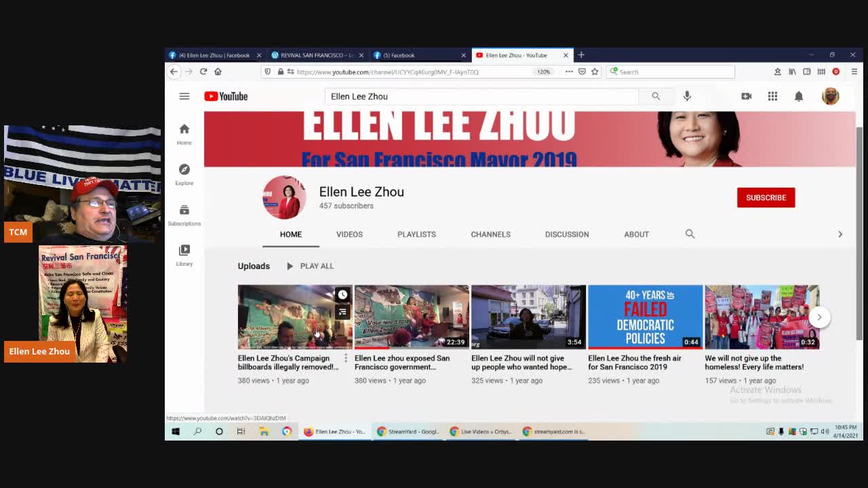Open the notifications bell
This screenshot has width=868, height=488.
pos(799,96)
